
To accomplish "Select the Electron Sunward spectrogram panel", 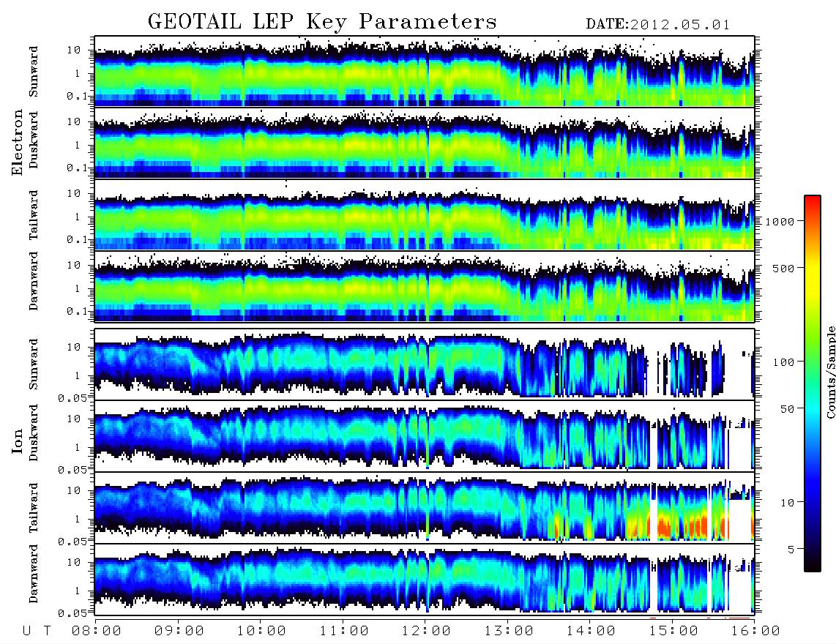I will coord(425,72).
